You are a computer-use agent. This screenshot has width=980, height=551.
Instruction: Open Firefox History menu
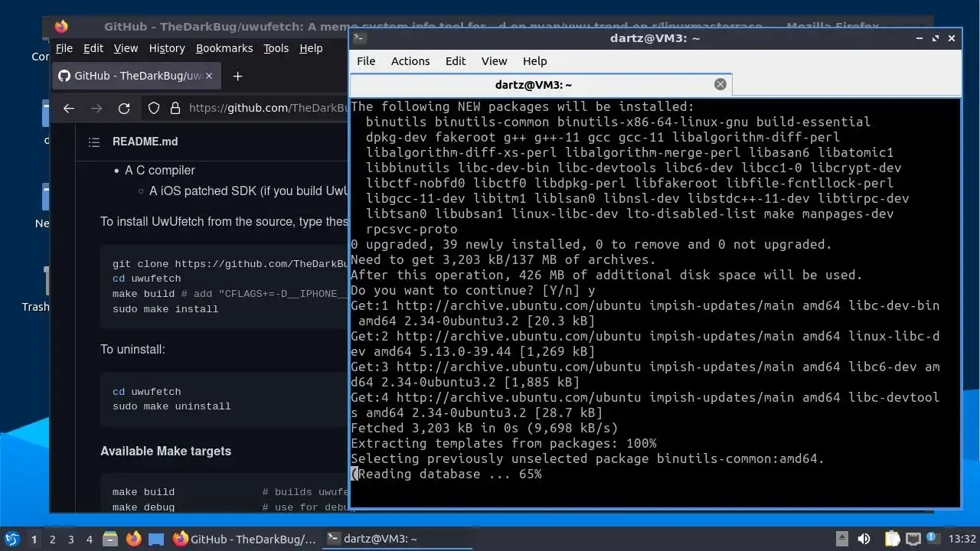point(167,48)
